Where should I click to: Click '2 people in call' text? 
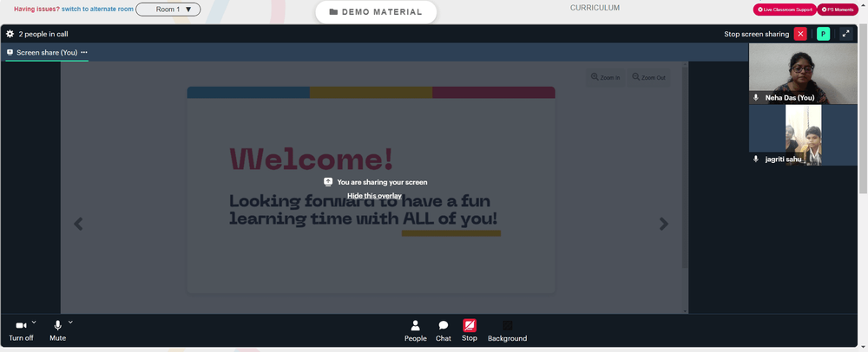click(43, 35)
